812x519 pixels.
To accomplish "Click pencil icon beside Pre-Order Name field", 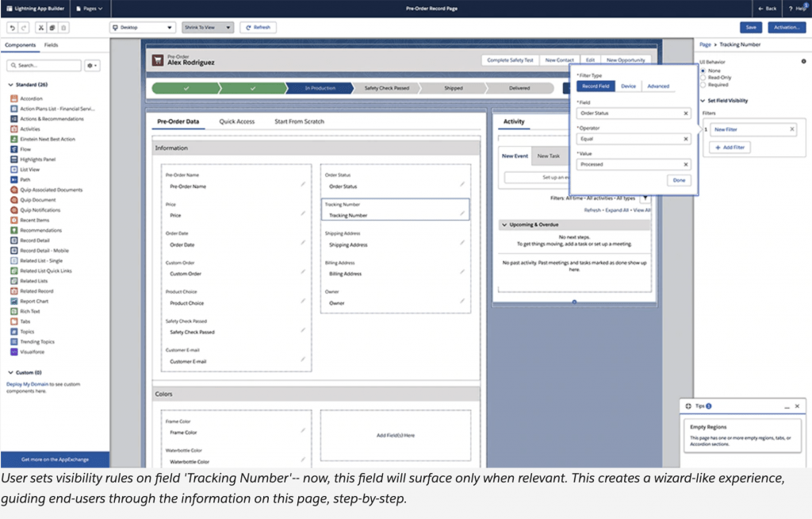I will (302, 185).
